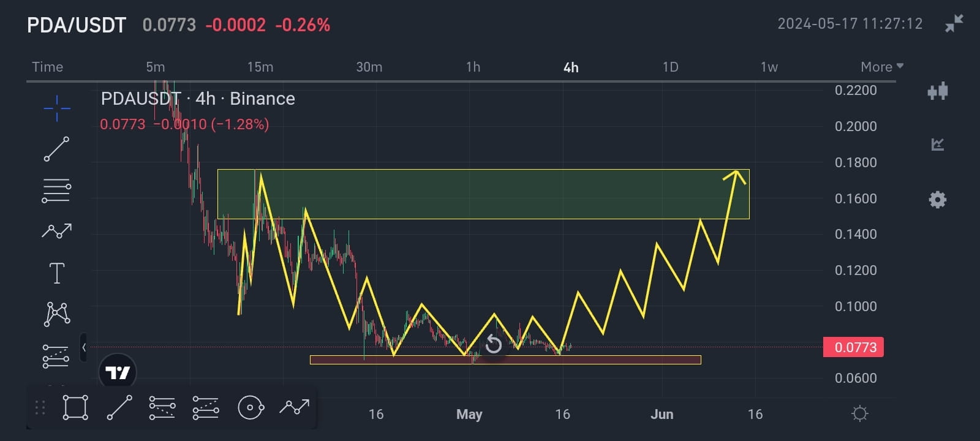
Task: Click the TradingView logo
Action: click(118, 372)
